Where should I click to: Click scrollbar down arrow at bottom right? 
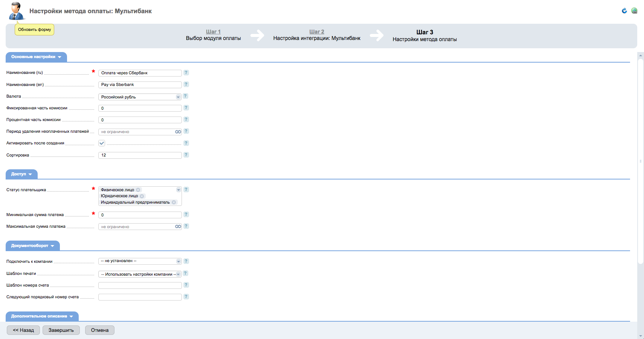[x=641, y=336]
